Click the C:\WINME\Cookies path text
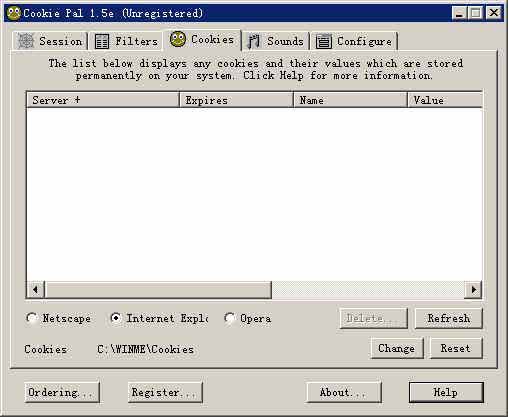 tap(145, 349)
